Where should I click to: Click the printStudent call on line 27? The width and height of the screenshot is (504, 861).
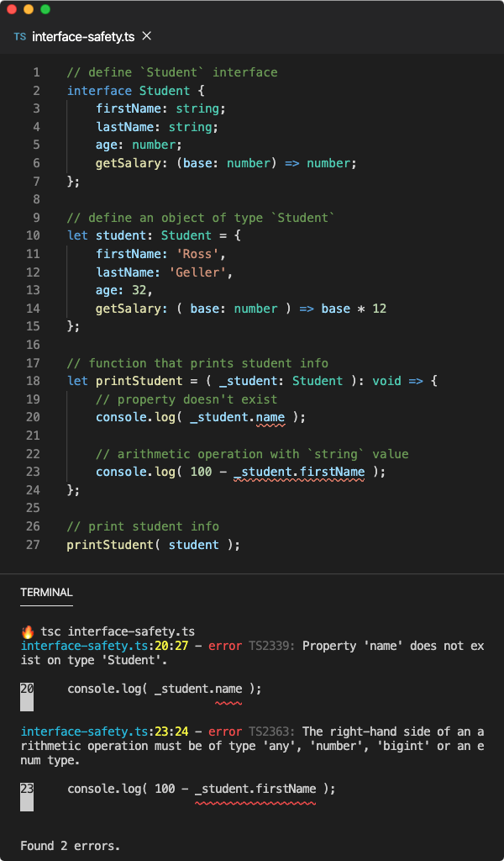(x=116, y=544)
